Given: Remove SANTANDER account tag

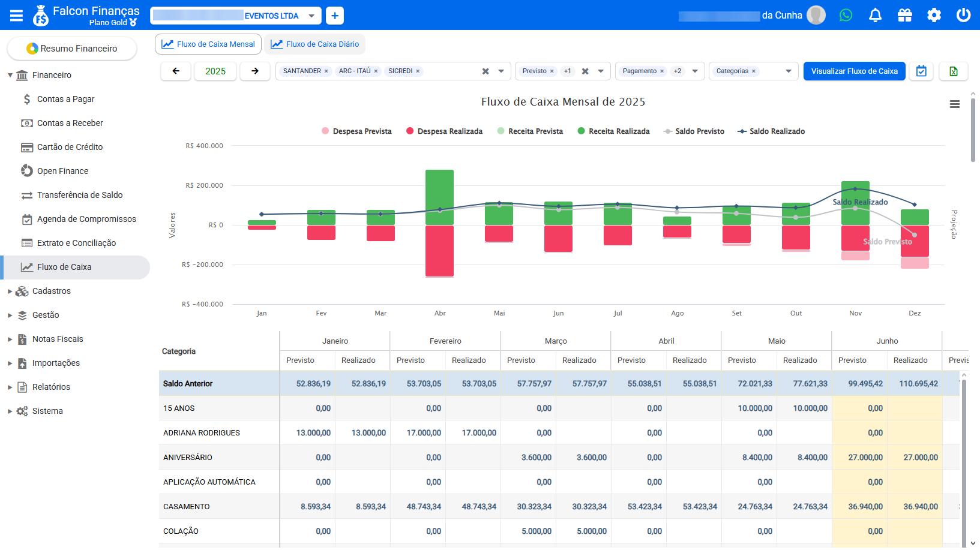Looking at the screenshot, I should click(x=326, y=71).
